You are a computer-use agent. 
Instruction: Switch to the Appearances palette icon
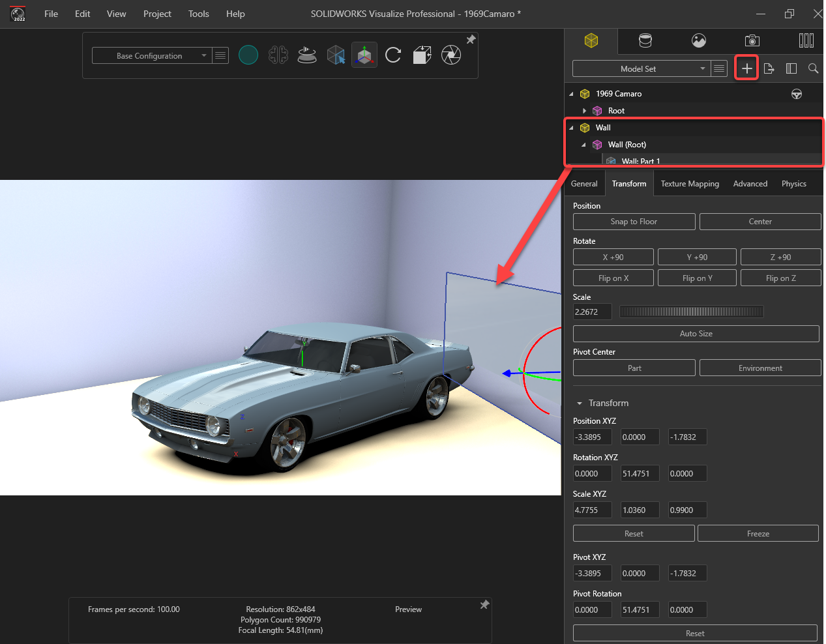[645, 40]
